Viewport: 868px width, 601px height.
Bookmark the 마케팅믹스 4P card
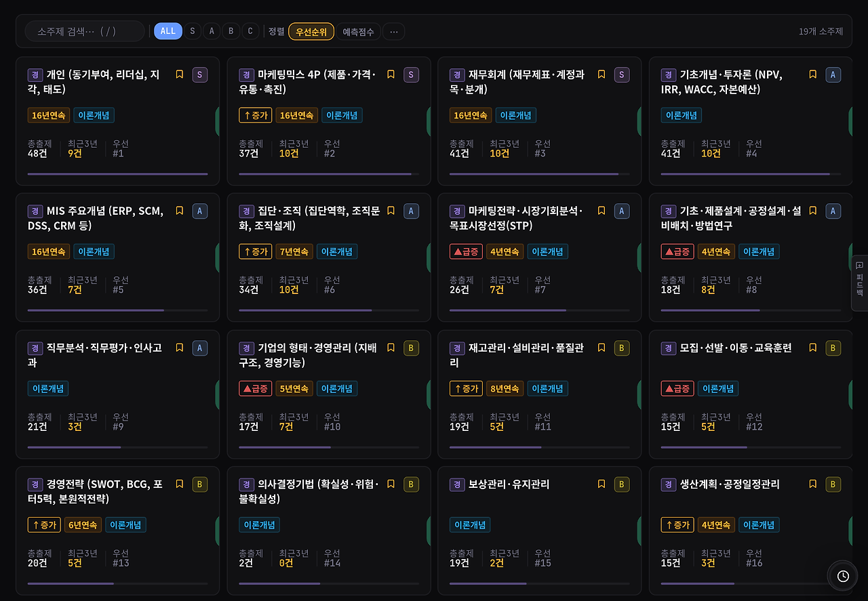coord(391,75)
